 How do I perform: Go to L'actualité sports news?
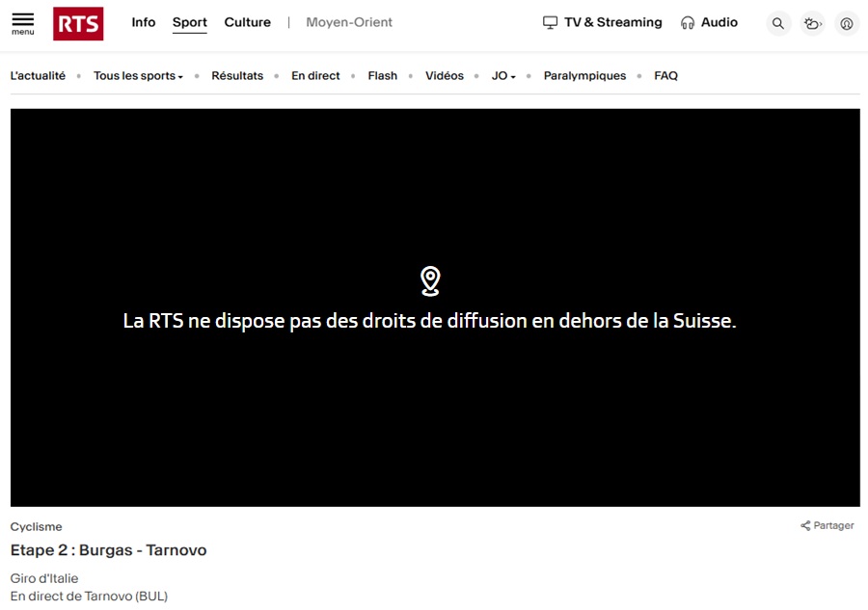point(38,76)
